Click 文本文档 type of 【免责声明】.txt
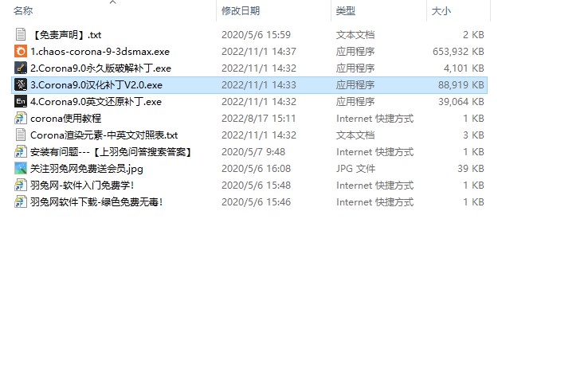The image size is (588, 379). (355, 35)
